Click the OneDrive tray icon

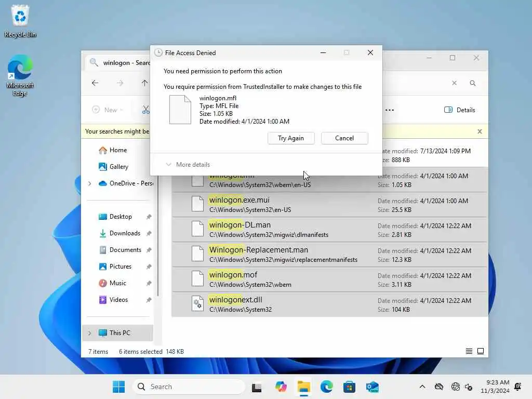tap(438, 387)
